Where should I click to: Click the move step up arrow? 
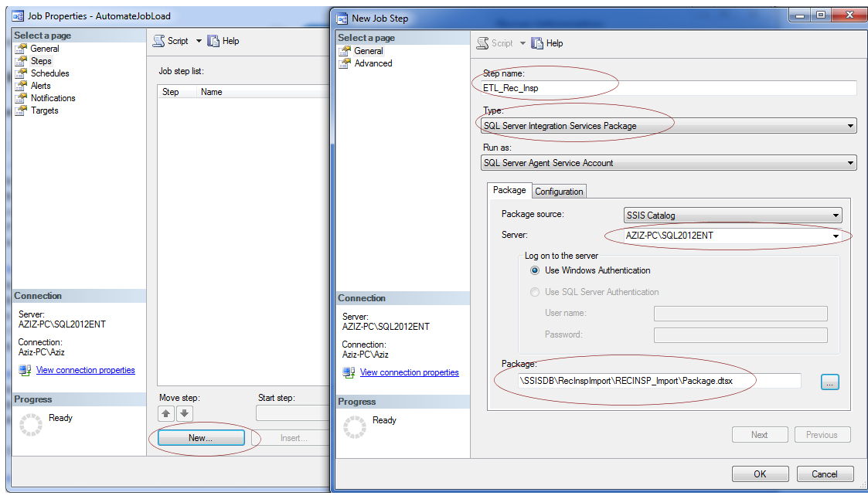(165, 413)
